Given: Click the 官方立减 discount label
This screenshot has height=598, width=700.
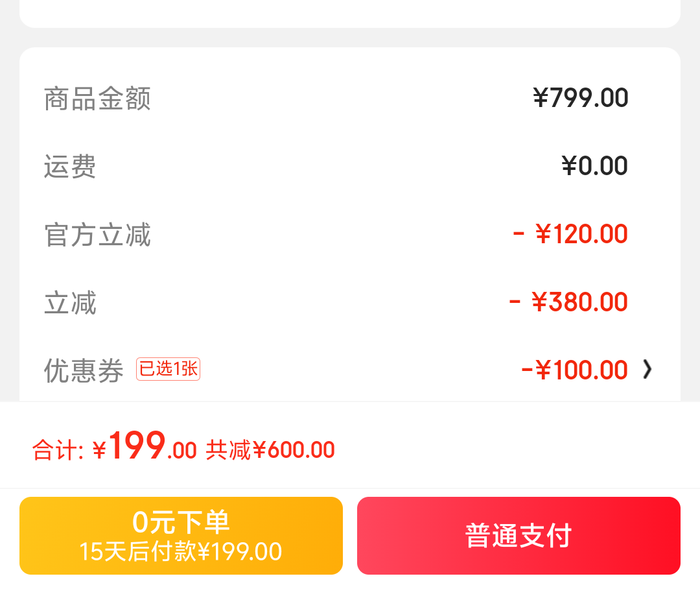Looking at the screenshot, I should point(97,235).
